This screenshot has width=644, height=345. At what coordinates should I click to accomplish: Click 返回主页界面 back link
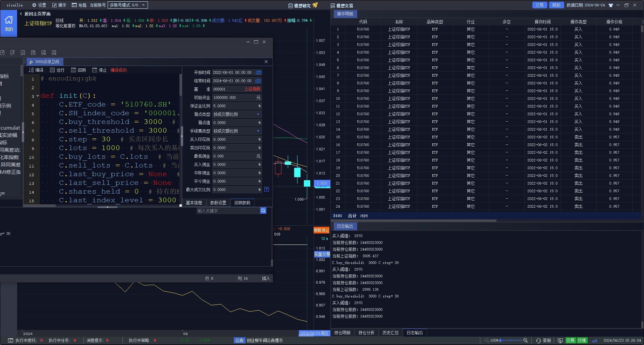35,14
